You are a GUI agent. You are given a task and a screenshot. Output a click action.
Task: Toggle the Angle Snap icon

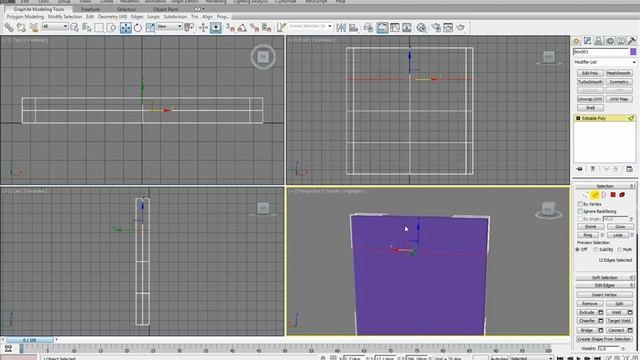242,27
